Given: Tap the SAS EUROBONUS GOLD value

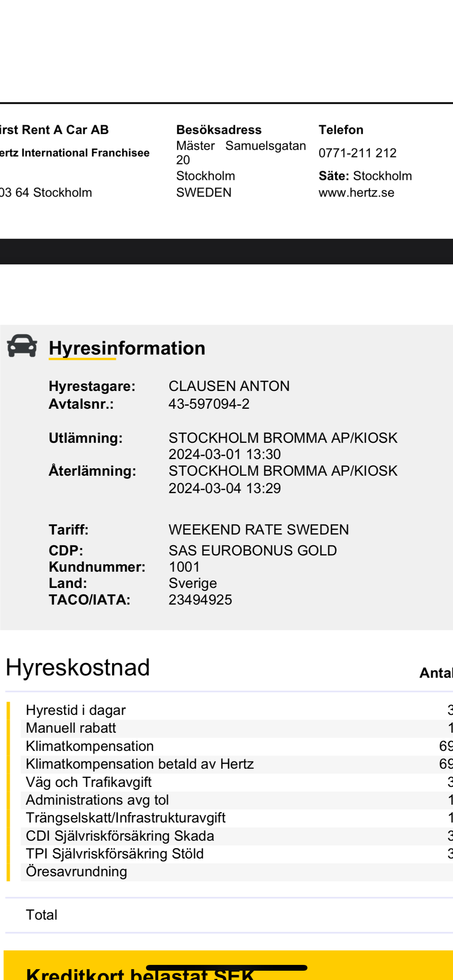Looking at the screenshot, I should [252, 550].
